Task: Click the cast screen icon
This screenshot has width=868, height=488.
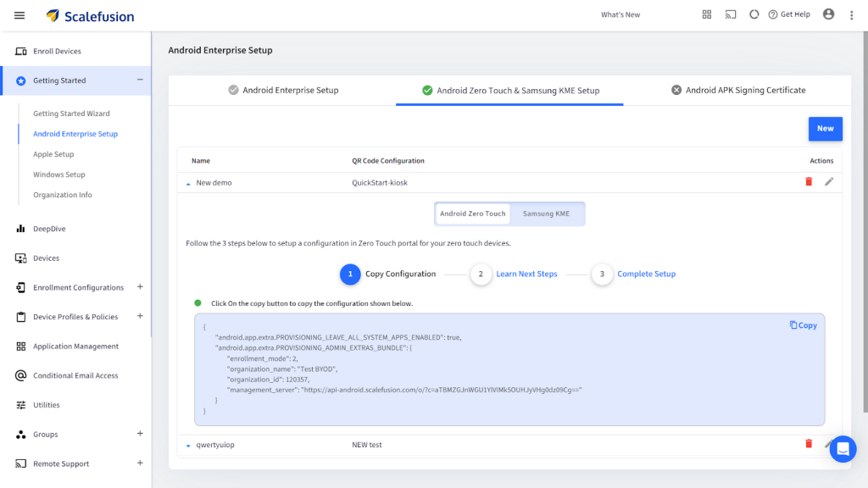Action: pos(730,15)
